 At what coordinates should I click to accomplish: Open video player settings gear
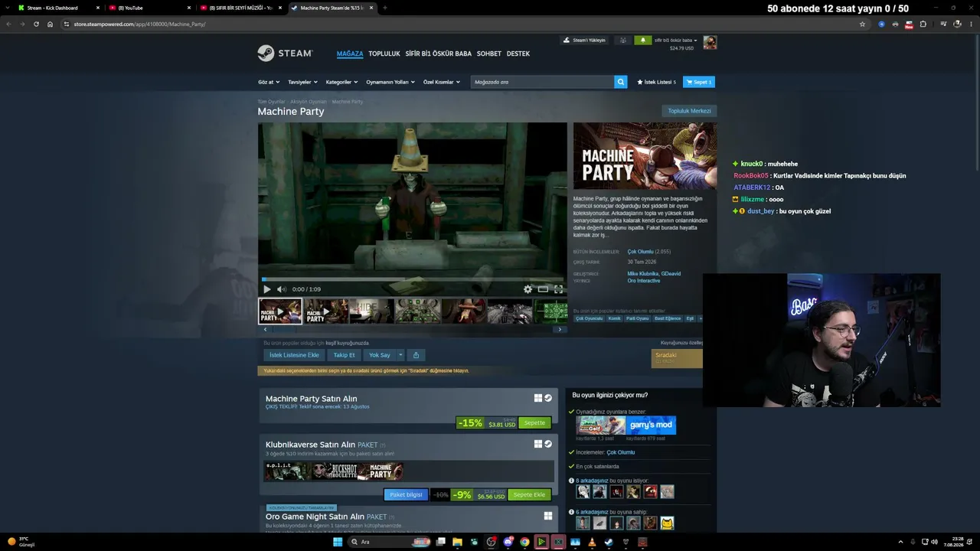(528, 289)
